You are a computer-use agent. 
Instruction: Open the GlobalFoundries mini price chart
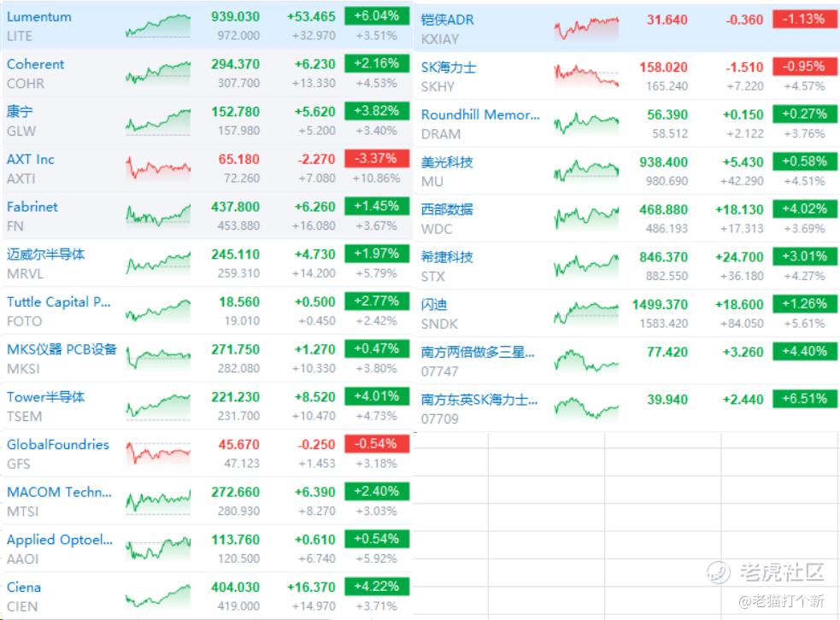tap(158, 453)
